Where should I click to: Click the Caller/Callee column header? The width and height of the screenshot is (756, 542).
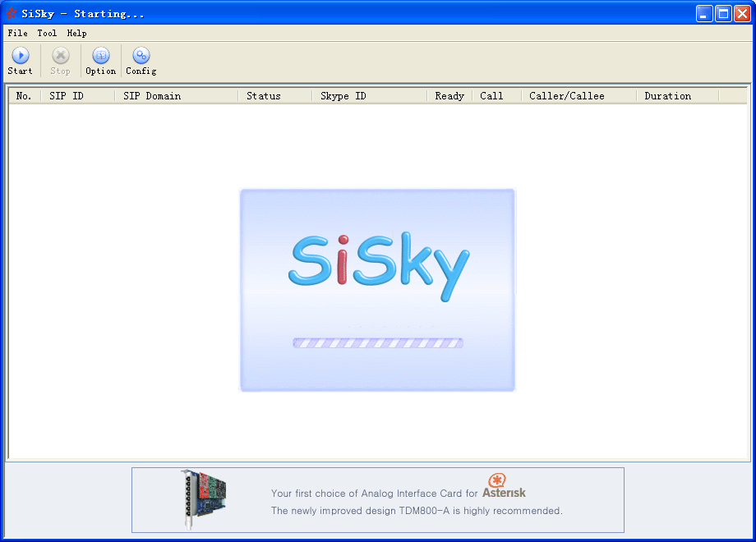coord(579,96)
